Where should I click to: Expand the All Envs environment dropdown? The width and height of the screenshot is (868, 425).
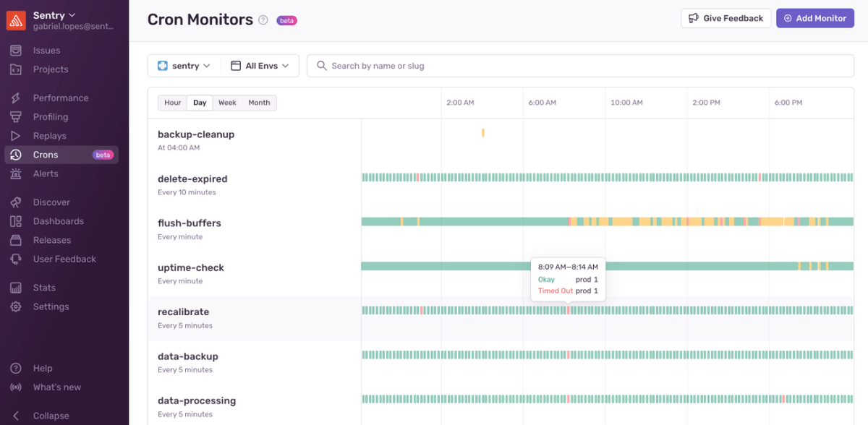point(260,65)
